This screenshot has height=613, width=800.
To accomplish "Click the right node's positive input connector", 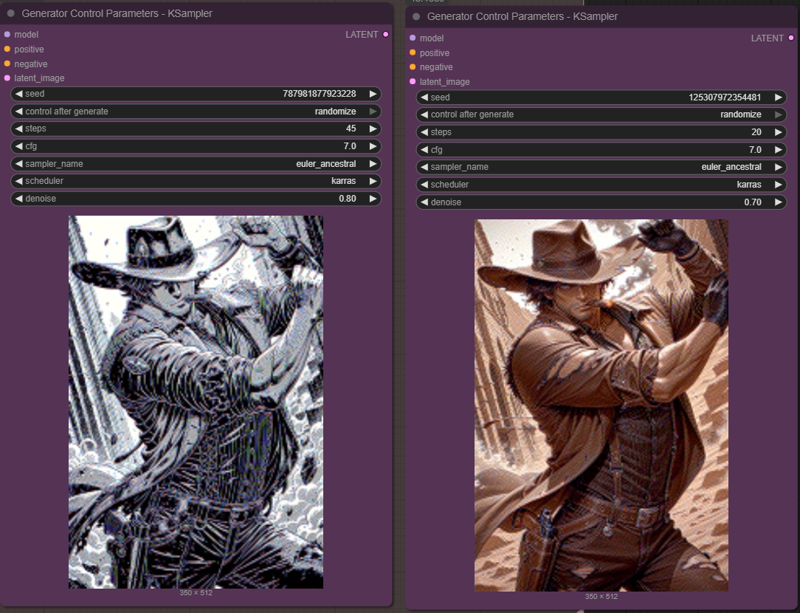I will pyautogui.click(x=413, y=53).
